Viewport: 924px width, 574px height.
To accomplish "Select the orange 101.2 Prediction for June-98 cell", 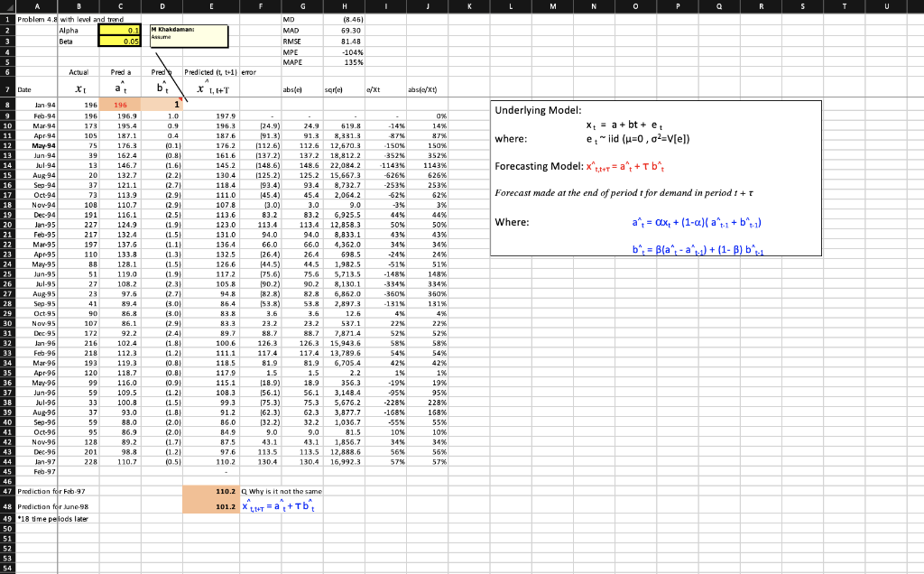I will (212, 505).
